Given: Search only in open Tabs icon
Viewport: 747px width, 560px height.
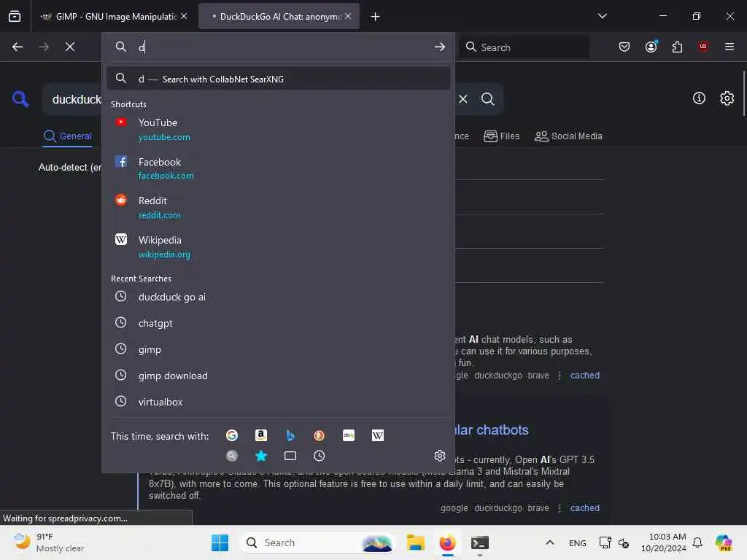Looking at the screenshot, I should 290,456.
